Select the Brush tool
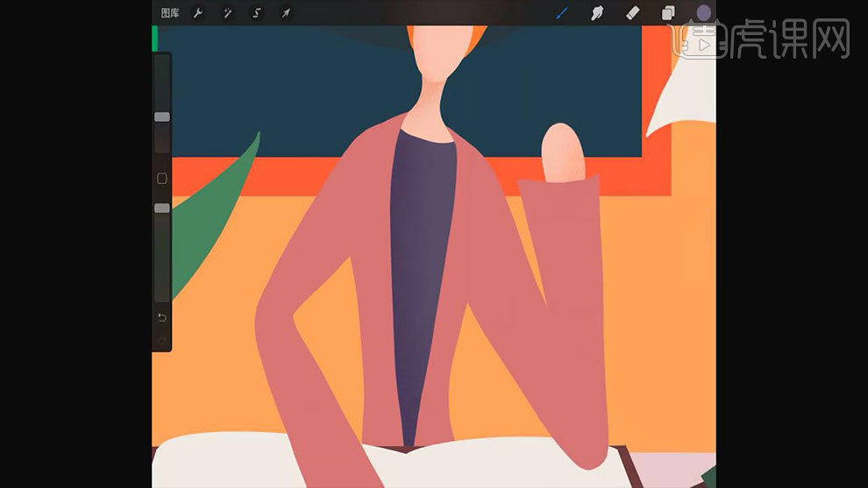Viewport: 868px width, 488px height. click(x=562, y=13)
